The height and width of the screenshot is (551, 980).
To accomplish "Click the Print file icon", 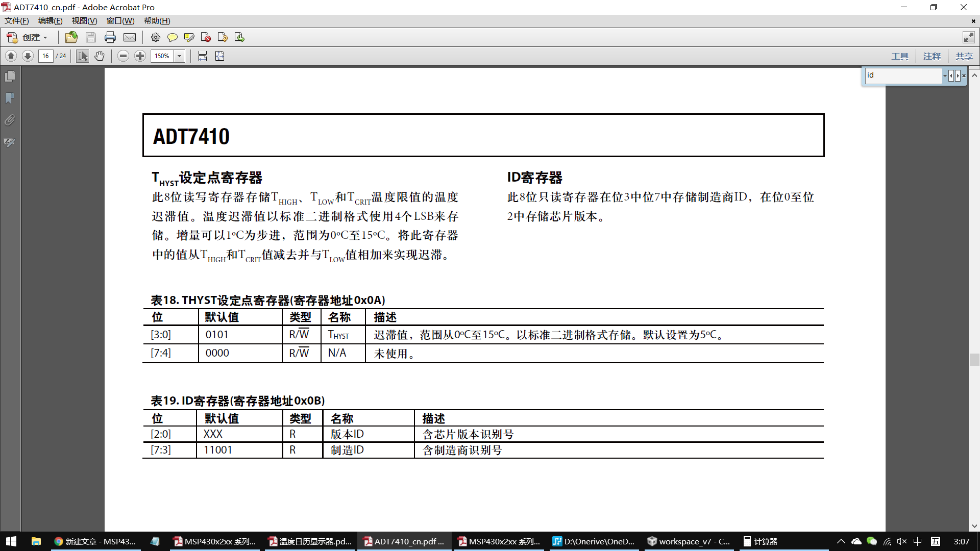I will click(110, 37).
